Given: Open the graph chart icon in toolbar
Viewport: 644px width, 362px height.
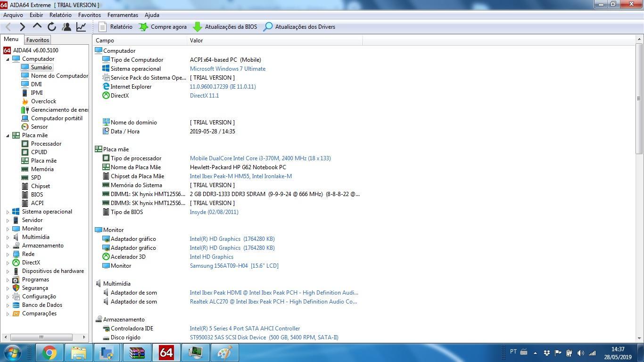Looking at the screenshot, I should point(81,27).
